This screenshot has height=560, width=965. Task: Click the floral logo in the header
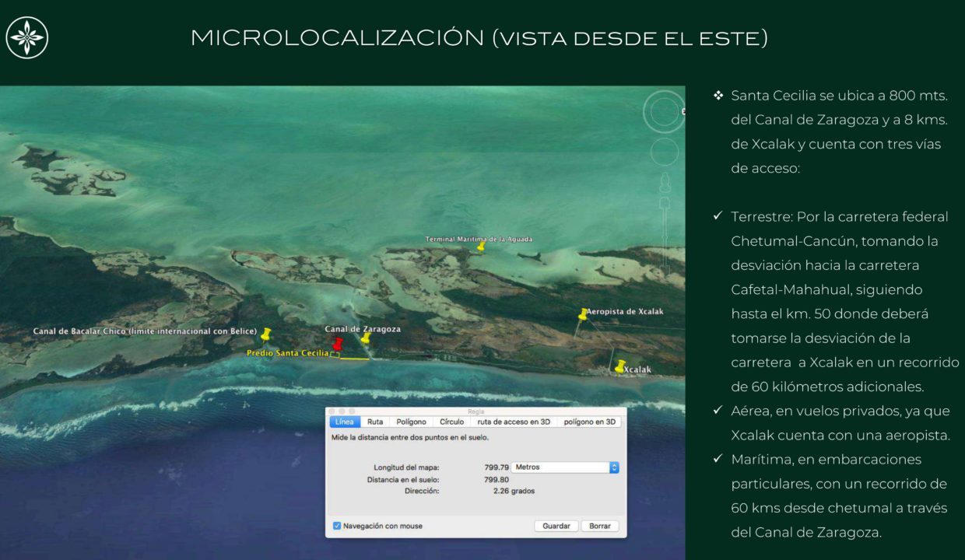27,37
